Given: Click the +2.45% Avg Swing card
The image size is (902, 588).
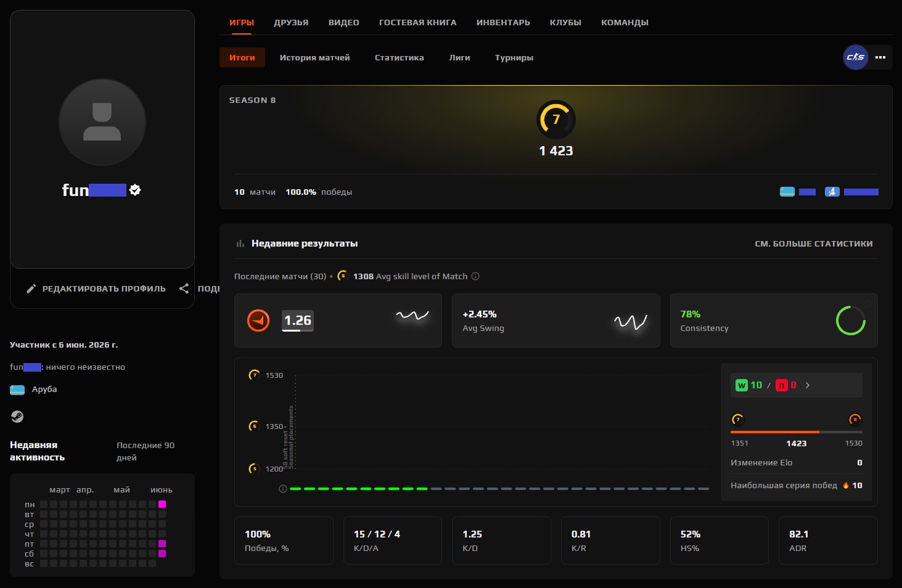Looking at the screenshot, I should pos(556,321).
